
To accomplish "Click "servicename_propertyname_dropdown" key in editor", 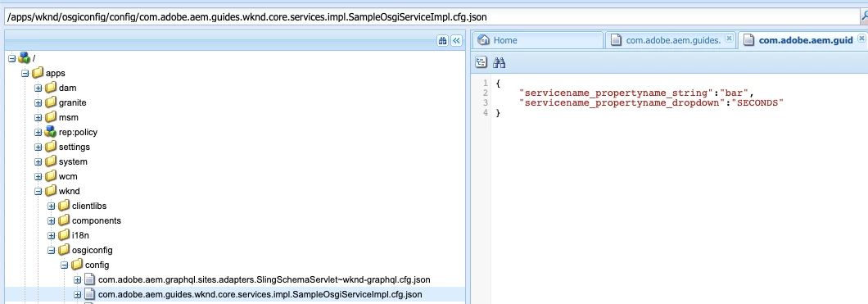I will click(x=621, y=103).
